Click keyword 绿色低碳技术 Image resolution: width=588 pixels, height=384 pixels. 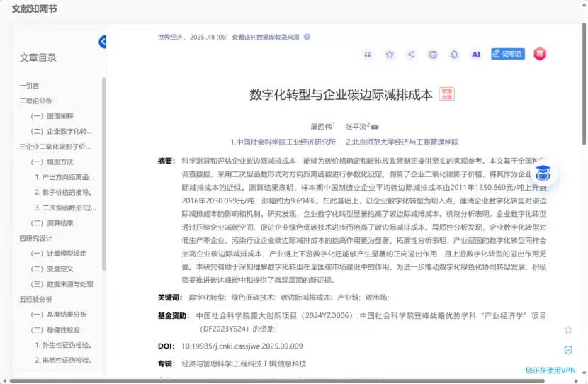(252, 298)
